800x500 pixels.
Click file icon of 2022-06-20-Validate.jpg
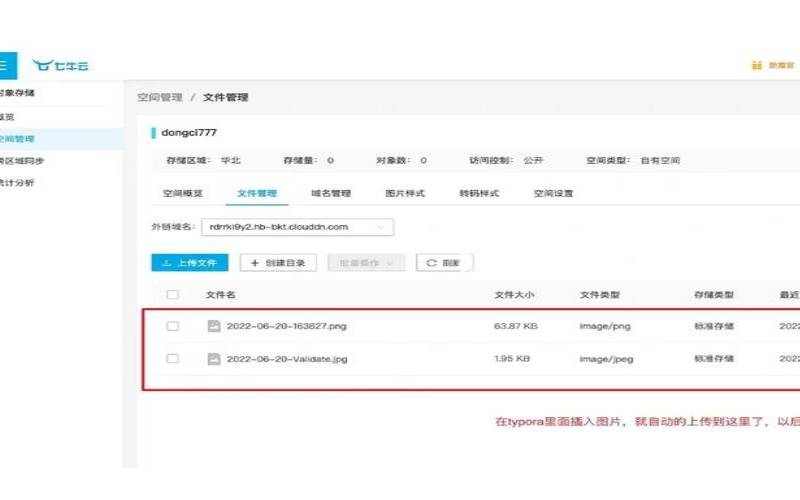(214, 359)
